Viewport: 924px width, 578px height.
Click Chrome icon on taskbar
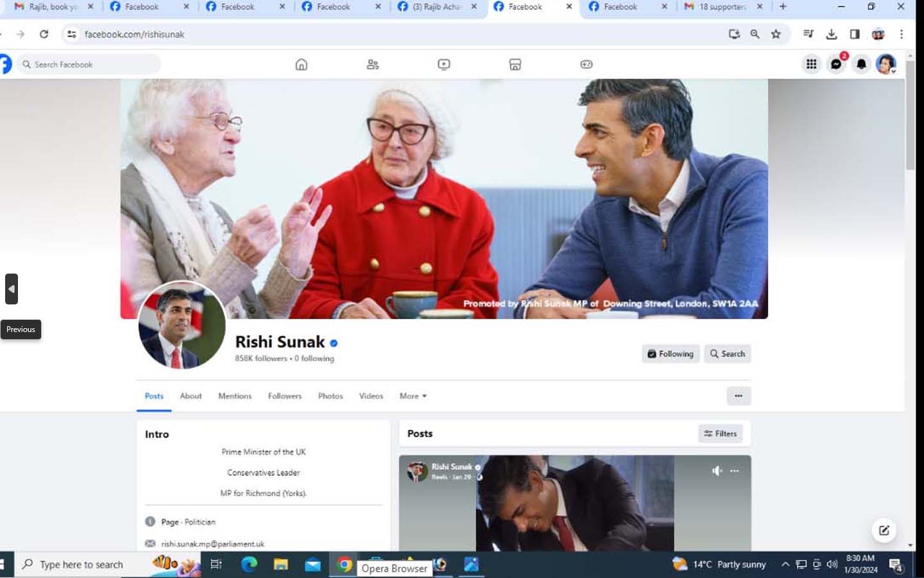(345, 565)
